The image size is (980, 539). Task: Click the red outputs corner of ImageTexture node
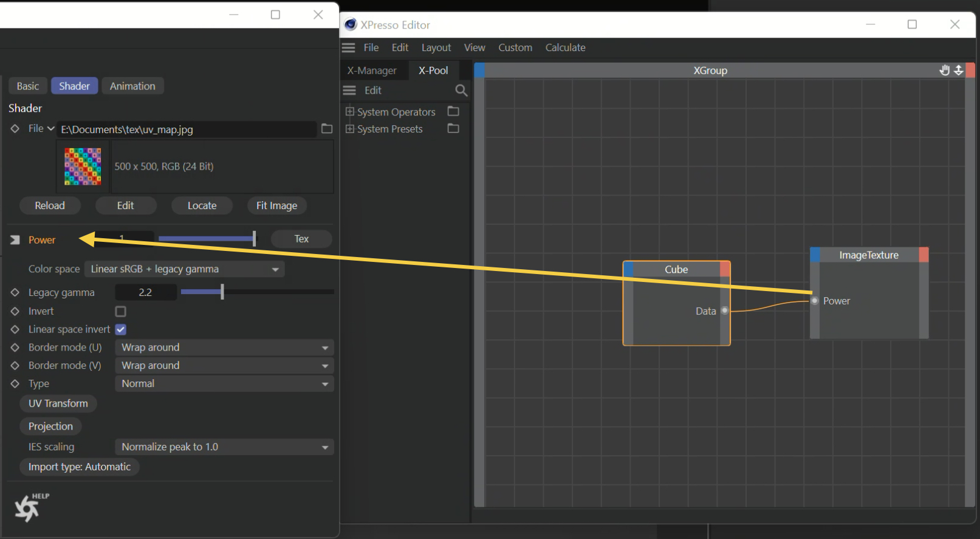coord(923,255)
